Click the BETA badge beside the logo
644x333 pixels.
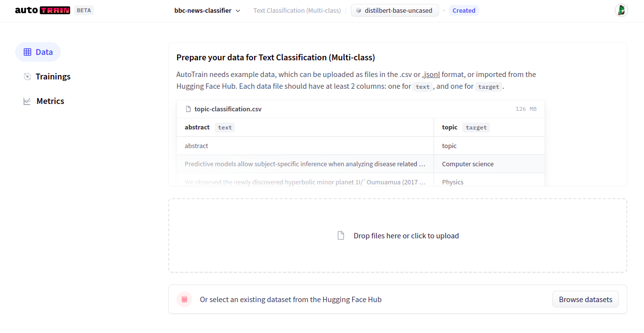83,9
